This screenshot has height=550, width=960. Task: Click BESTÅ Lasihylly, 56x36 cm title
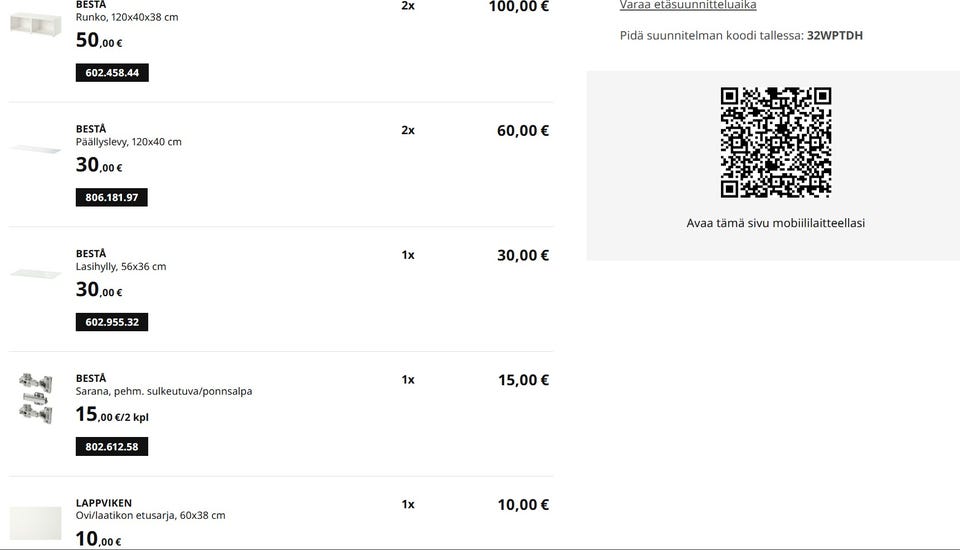121,260
